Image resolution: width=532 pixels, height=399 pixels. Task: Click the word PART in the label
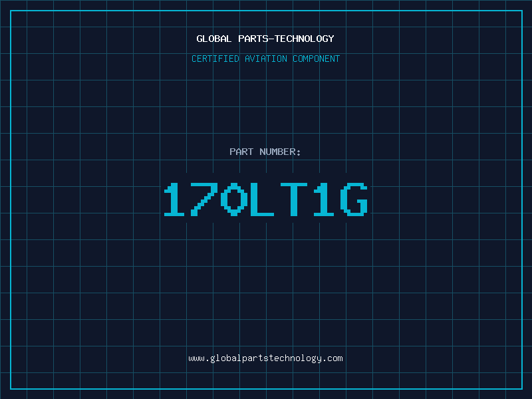point(241,152)
